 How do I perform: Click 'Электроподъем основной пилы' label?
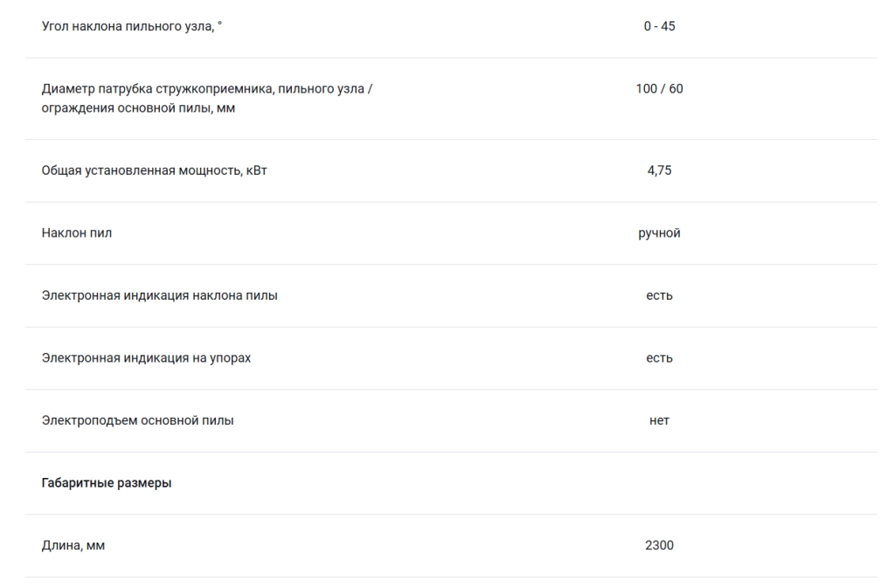(x=137, y=420)
